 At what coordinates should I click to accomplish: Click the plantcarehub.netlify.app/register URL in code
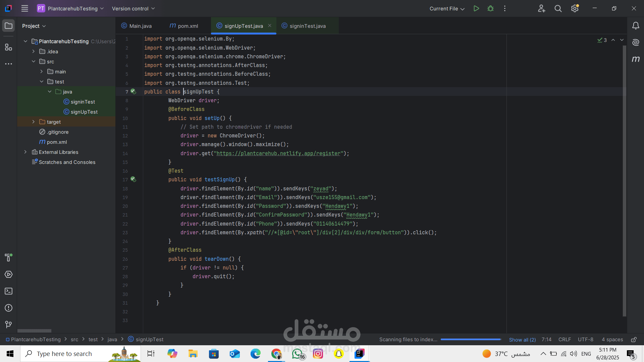pyautogui.click(x=278, y=153)
